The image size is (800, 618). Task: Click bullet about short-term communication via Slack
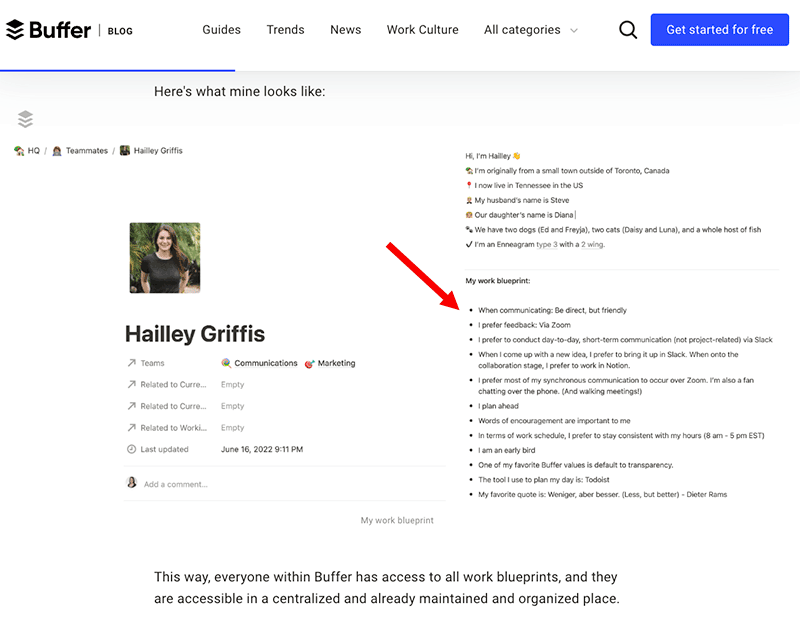(625, 340)
